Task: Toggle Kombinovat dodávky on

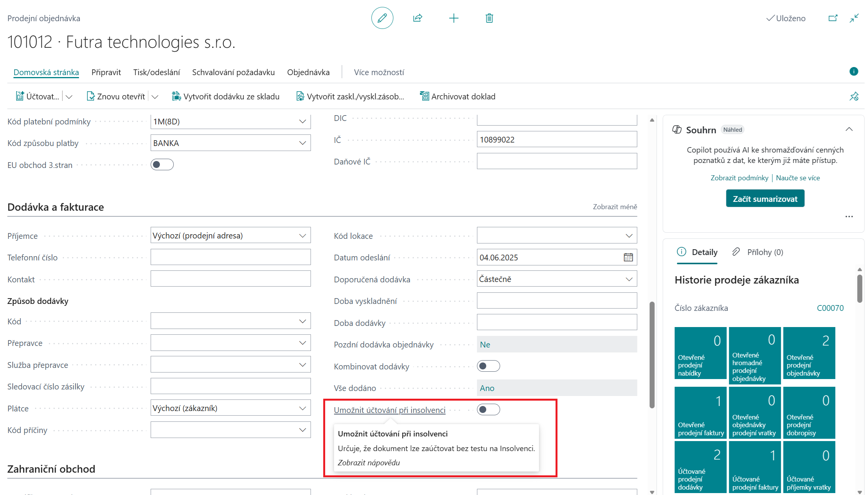Action: pos(488,366)
